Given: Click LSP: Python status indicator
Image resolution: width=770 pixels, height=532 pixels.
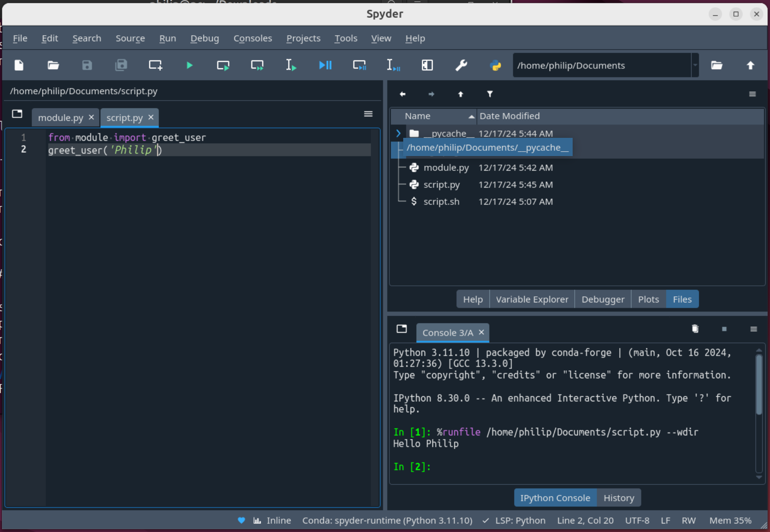Looking at the screenshot, I should coord(514,521).
